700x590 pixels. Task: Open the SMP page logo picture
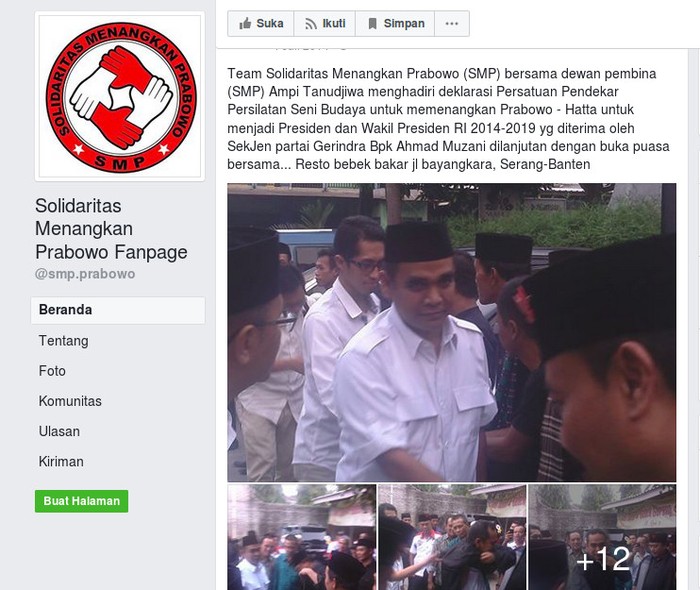pos(120,96)
